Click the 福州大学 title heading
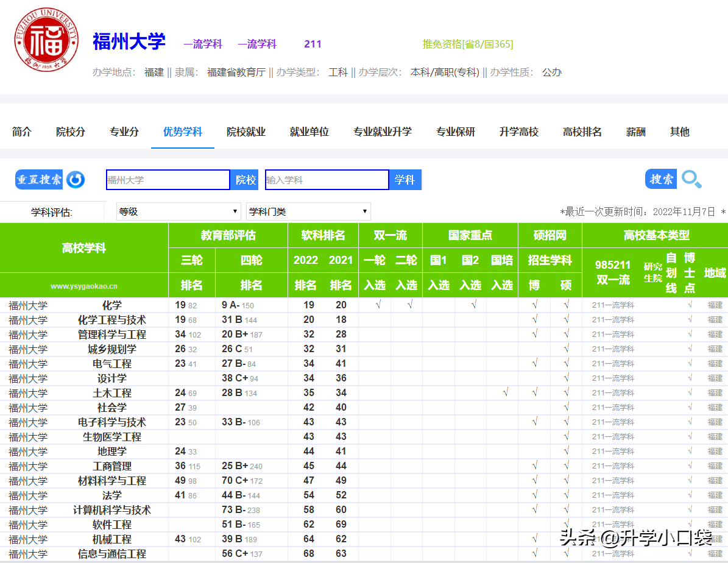The image size is (728, 563). (129, 42)
